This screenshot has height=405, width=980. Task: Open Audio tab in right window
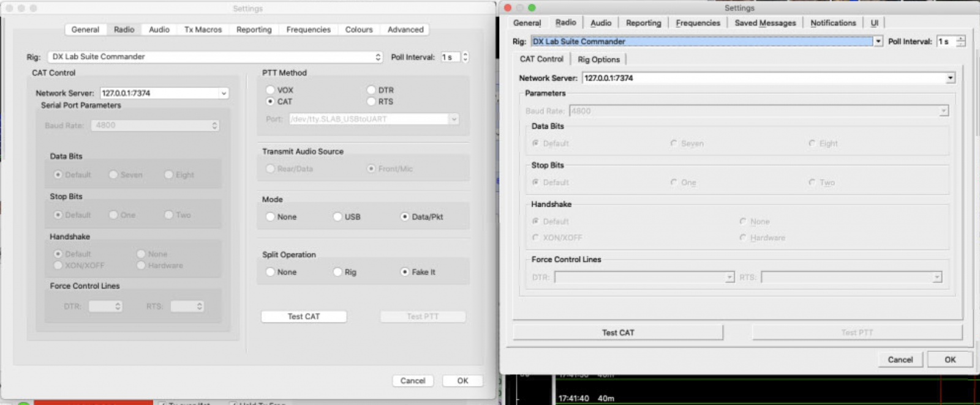click(601, 23)
